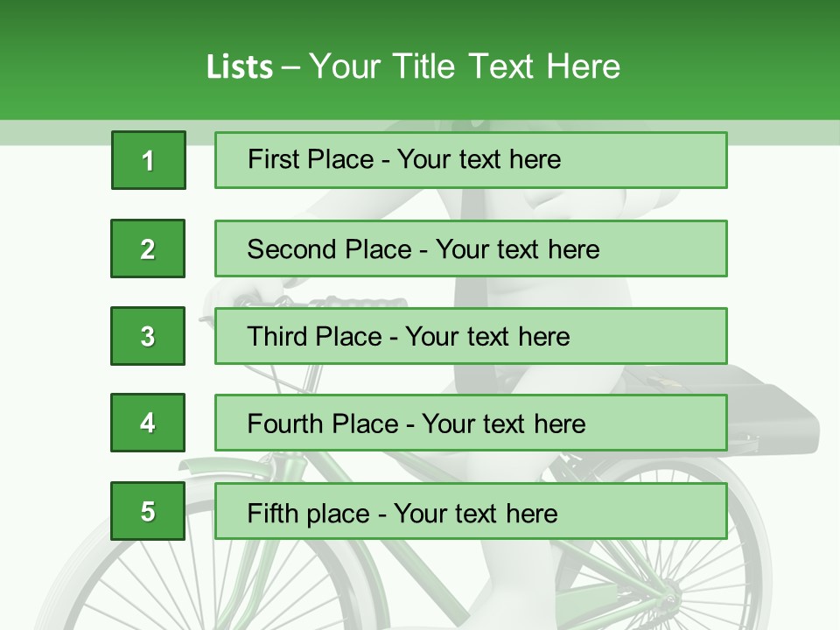Click the number 5 green square
840x630 pixels.
click(x=148, y=511)
